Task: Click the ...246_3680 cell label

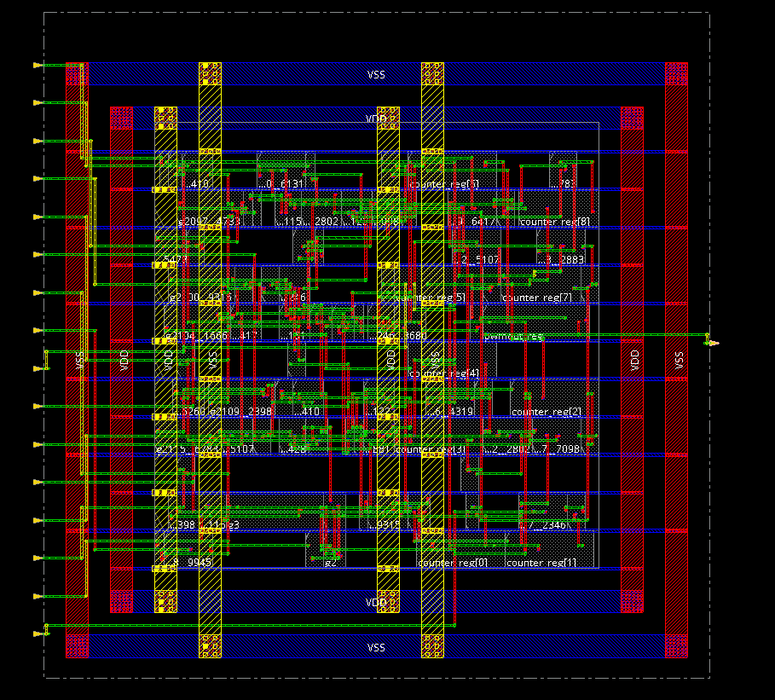Action: point(398,336)
